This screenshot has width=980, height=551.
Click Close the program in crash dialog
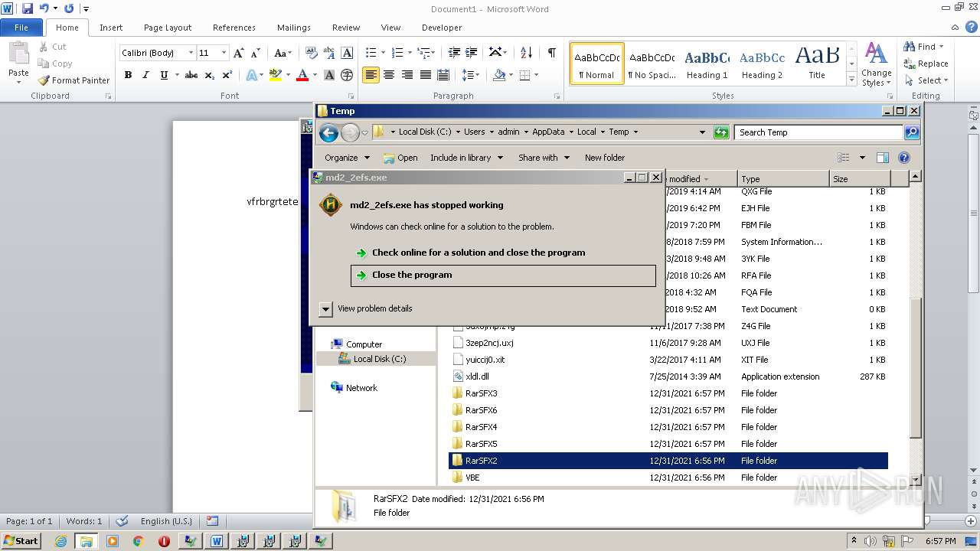pyautogui.click(x=503, y=275)
